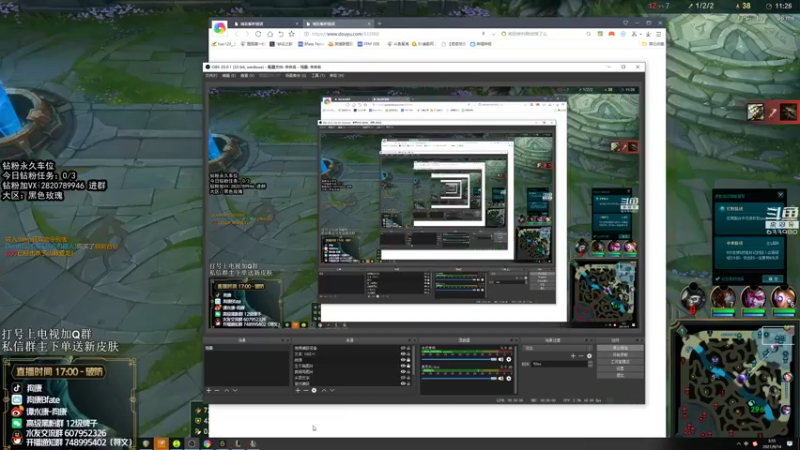The height and width of the screenshot is (450, 800).
Task: Toggle visibility of the fifth source row
Action: click(403, 371)
